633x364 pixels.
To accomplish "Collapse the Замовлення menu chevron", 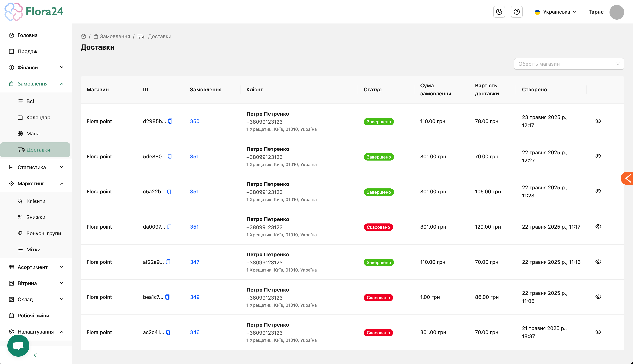I will click(62, 84).
